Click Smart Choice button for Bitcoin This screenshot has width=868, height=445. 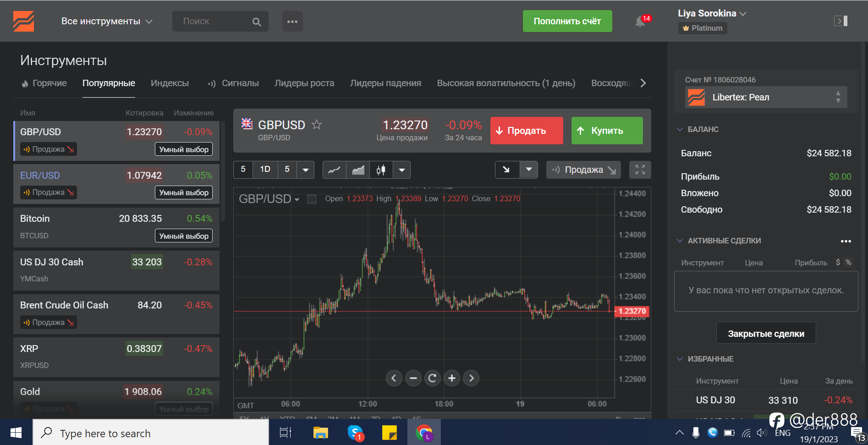pyautogui.click(x=184, y=236)
